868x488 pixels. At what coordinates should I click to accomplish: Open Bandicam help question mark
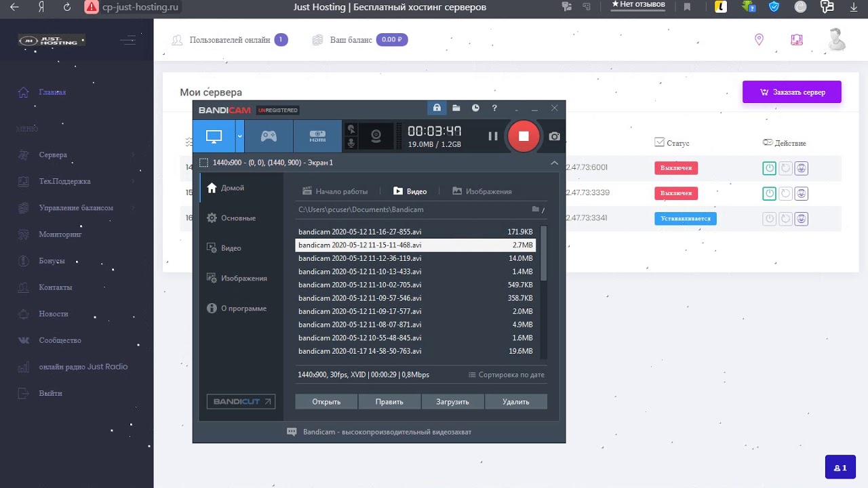(x=494, y=108)
